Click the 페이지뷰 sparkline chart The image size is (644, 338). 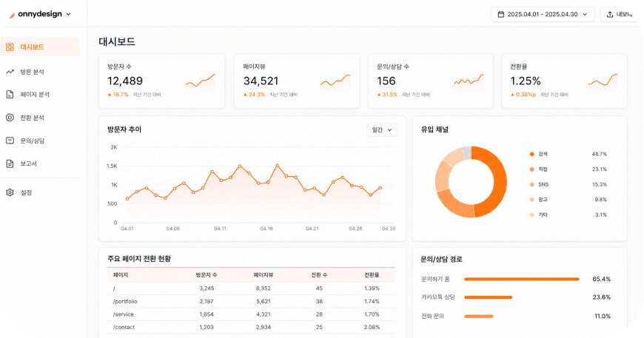click(x=335, y=81)
